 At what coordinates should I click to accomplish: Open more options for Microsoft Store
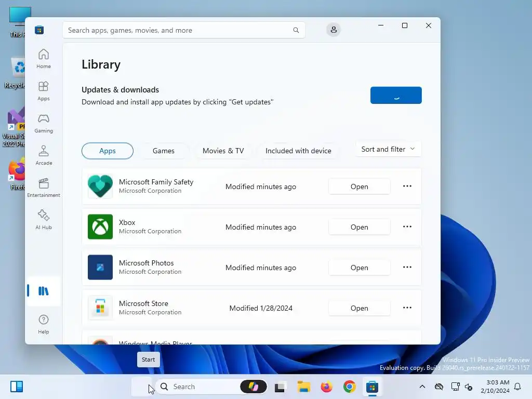tap(407, 308)
